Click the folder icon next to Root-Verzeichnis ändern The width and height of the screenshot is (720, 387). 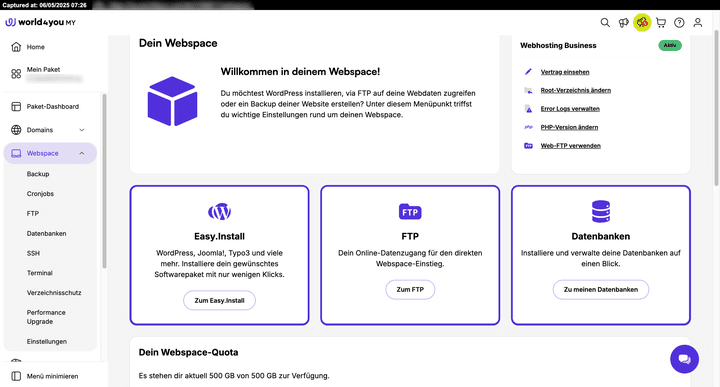[x=528, y=90]
